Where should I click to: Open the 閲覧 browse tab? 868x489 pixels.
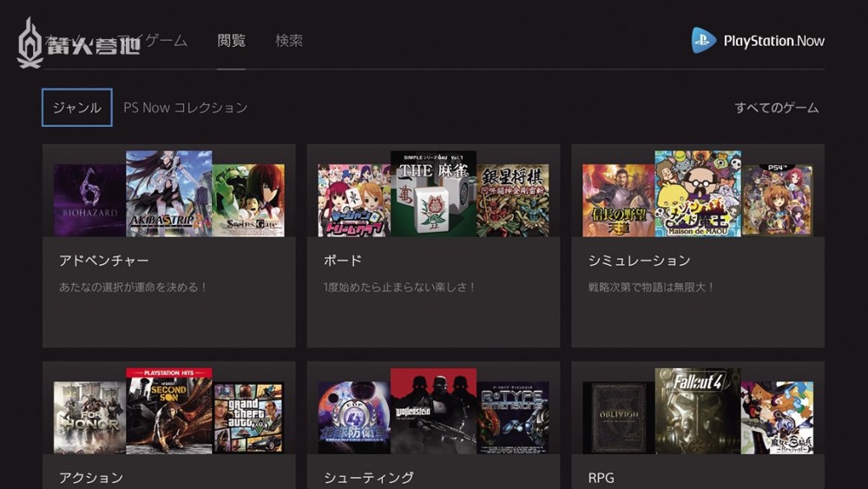click(232, 41)
